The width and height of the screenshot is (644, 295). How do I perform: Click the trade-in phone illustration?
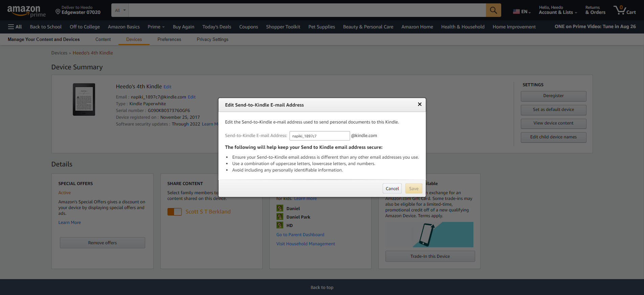(429, 234)
